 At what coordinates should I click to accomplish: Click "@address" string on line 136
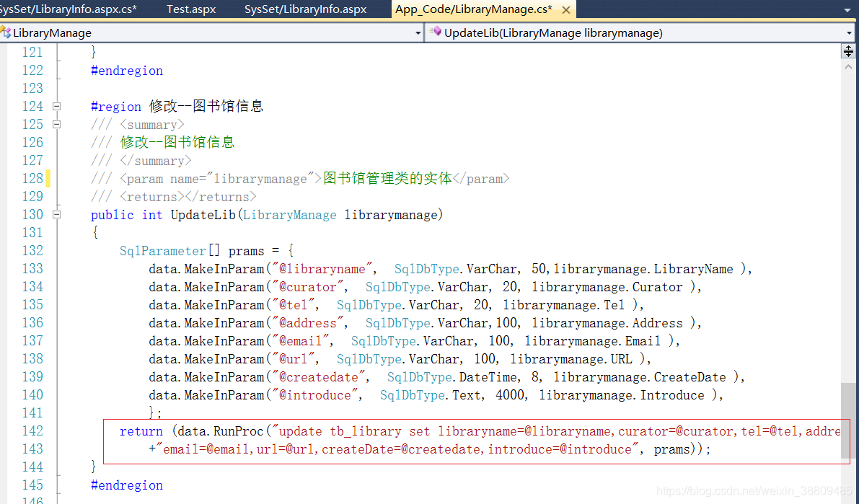pos(307,323)
